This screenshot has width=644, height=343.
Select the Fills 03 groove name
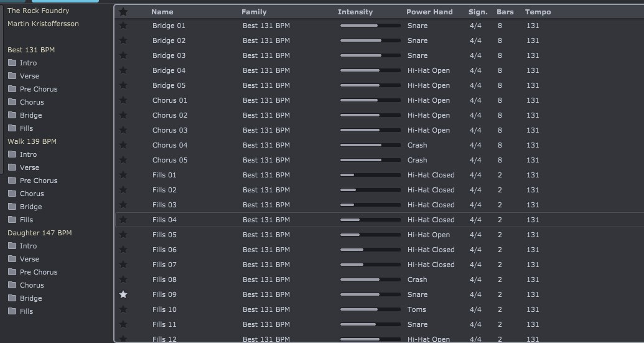pos(164,205)
